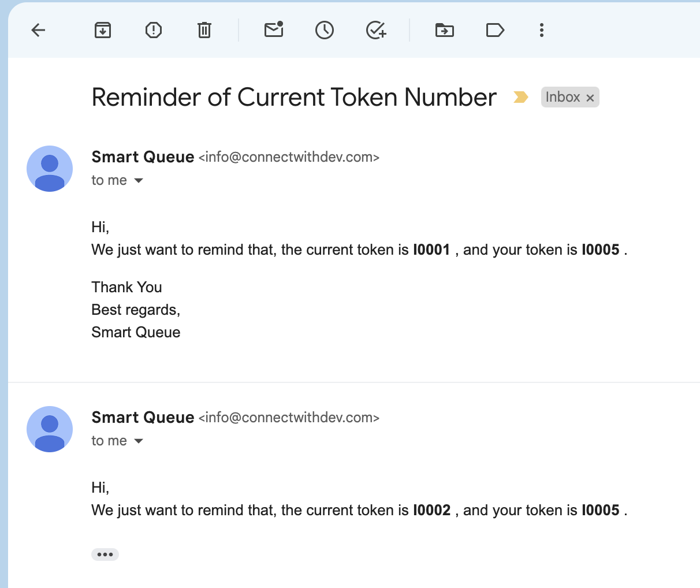Mark the conversation as unread

click(x=274, y=30)
